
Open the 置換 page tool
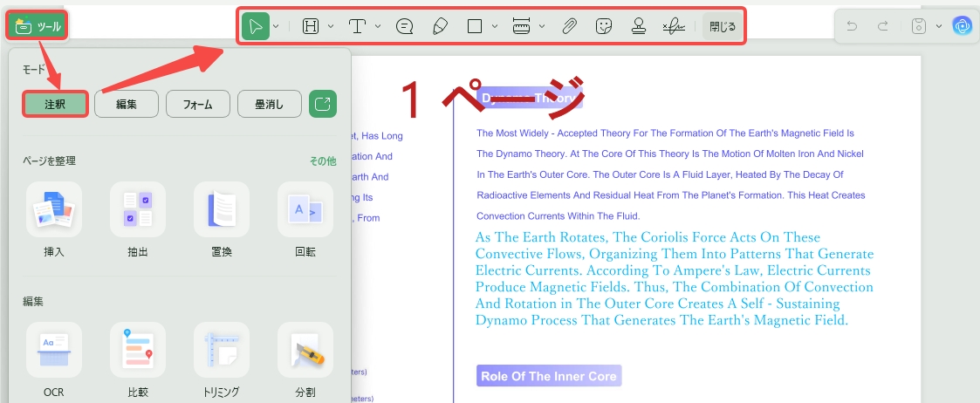[222, 209]
